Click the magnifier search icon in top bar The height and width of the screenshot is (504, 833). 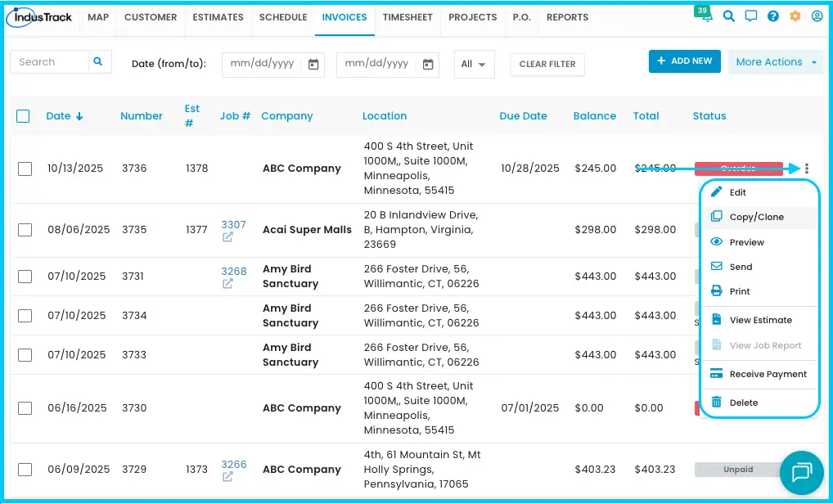coord(729,16)
